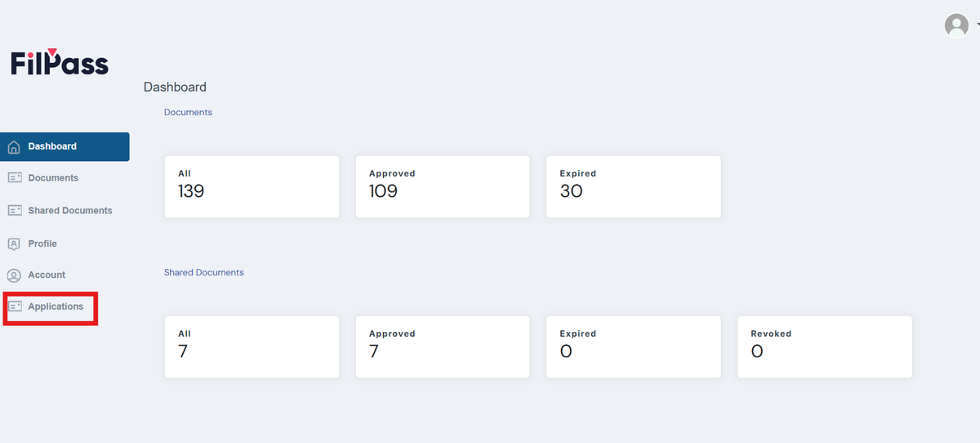Screen dimensions: 980x443
Task: Open Shared Documents in sidebar
Action: click(70, 210)
